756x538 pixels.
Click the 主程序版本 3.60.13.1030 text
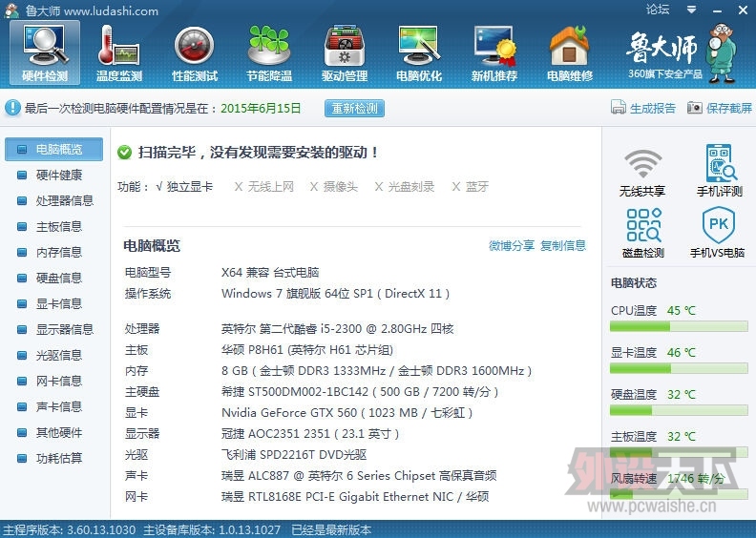(x=69, y=529)
